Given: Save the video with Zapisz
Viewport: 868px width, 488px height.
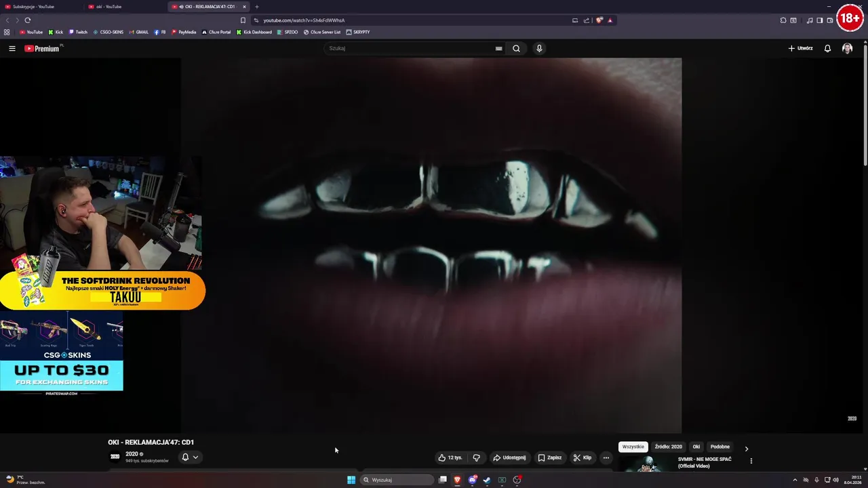Looking at the screenshot, I should coord(550,457).
